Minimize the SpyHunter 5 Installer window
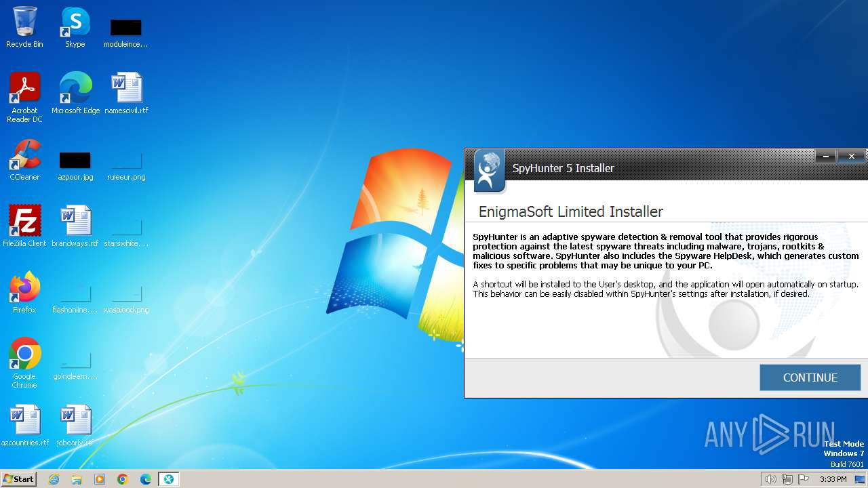Screen dimensions: 868x488 pyautogui.click(x=825, y=157)
